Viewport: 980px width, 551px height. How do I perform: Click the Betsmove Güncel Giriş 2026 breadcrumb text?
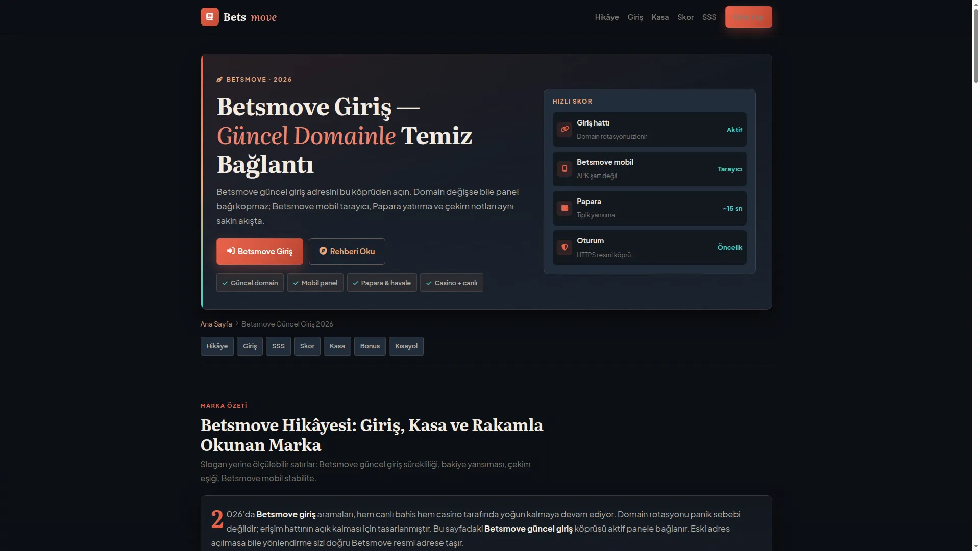(x=287, y=324)
